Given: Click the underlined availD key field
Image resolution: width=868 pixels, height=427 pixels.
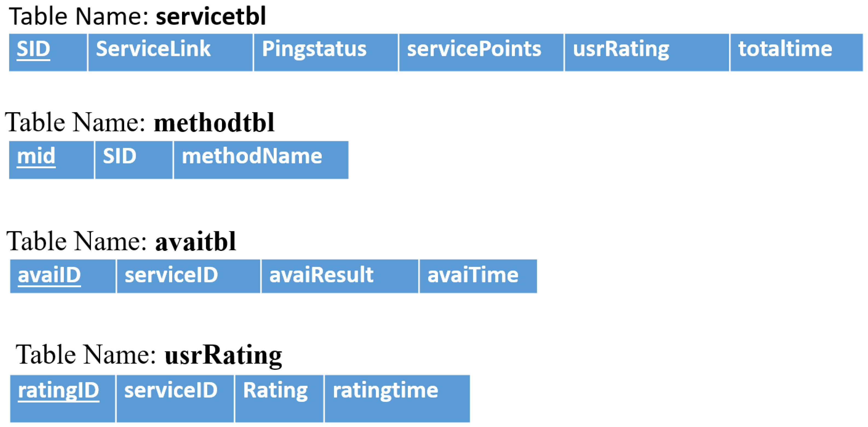Looking at the screenshot, I should [49, 275].
